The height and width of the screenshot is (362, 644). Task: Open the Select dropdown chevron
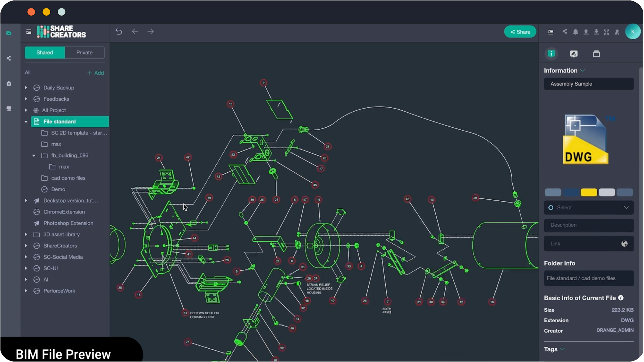[626, 208]
